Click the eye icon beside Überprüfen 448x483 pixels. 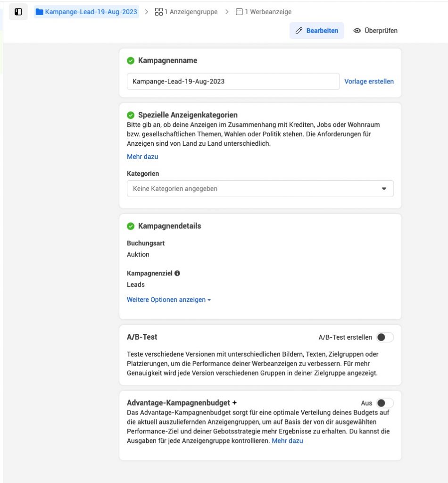point(357,31)
